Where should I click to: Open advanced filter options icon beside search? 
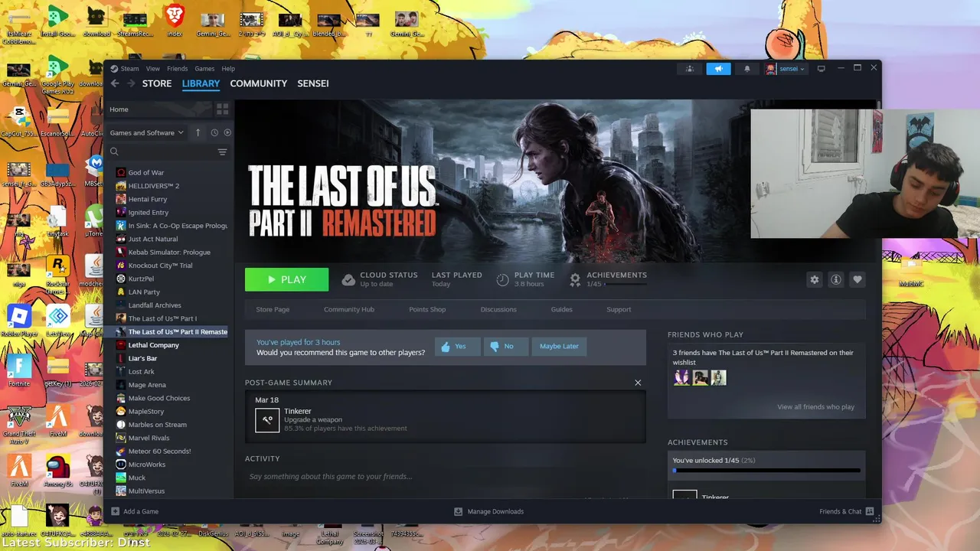[x=223, y=152]
